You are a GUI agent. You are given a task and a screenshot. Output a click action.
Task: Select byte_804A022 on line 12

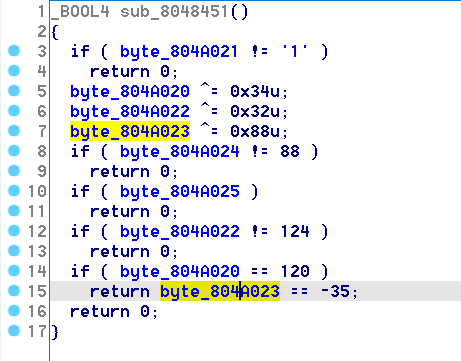click(x=180, y=232)
